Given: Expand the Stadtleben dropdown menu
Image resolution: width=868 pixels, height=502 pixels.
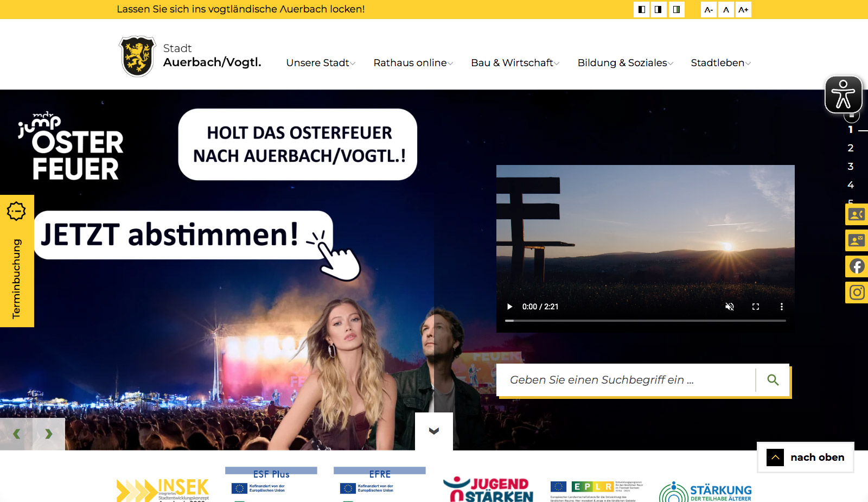Looking at the screenshot, I should (x=720, y=63).
